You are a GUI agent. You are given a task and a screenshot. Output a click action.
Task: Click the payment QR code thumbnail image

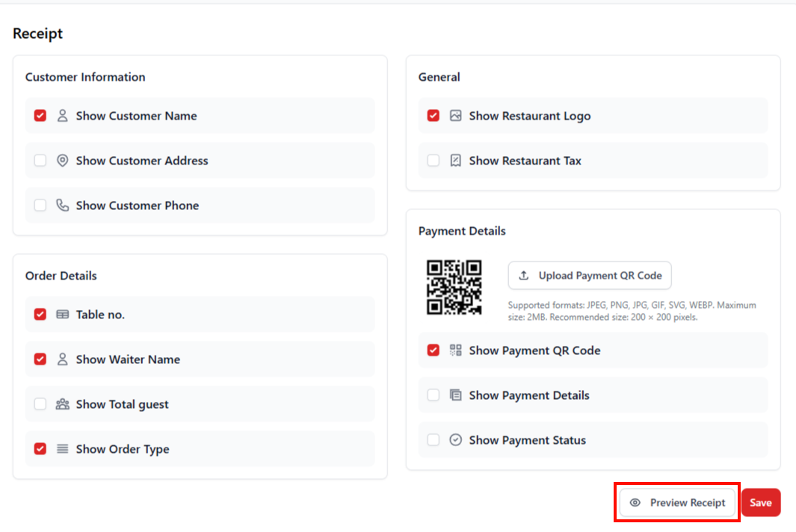click(x=455, y=287)
